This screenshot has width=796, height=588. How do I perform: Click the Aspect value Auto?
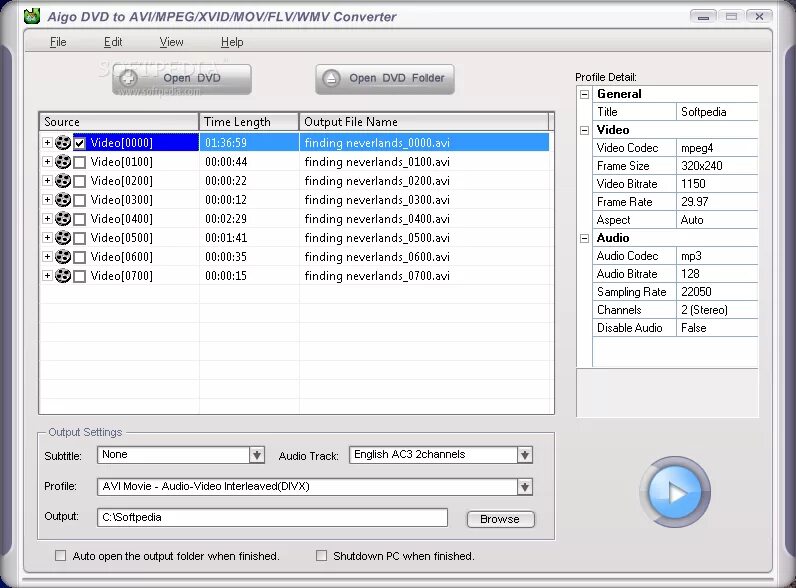tap(717, 220)
